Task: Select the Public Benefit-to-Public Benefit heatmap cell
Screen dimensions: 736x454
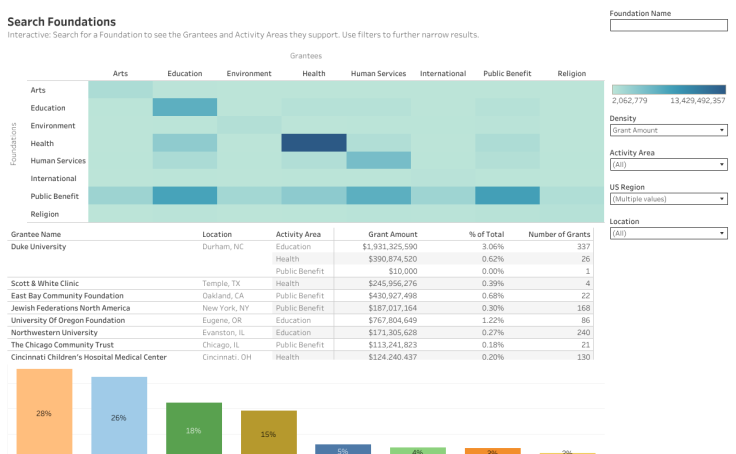Action: (507, 196)
